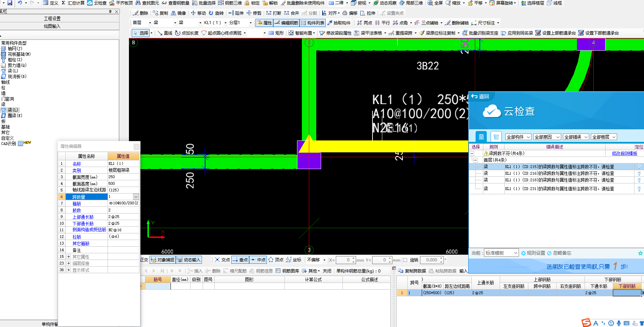Click 规则设置 in the cloud check footer
Screen dimensions: 644x327
click(x=533, y=253)
